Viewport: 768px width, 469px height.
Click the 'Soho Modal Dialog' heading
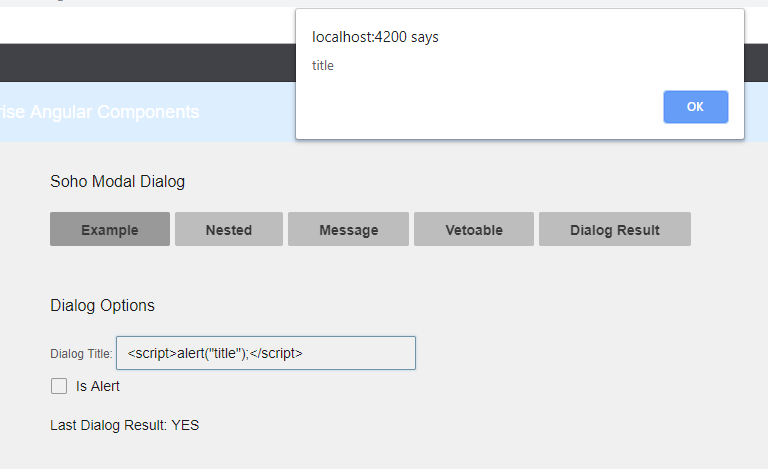118,182
